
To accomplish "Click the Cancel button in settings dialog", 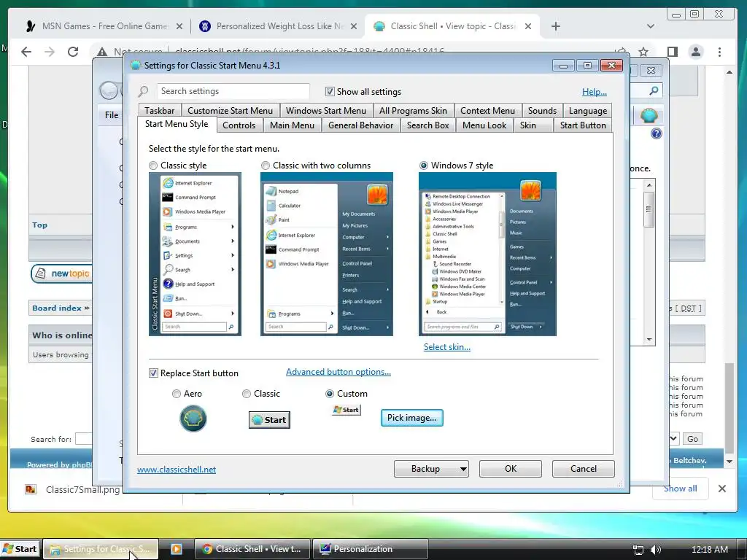I will click(583, 469).
